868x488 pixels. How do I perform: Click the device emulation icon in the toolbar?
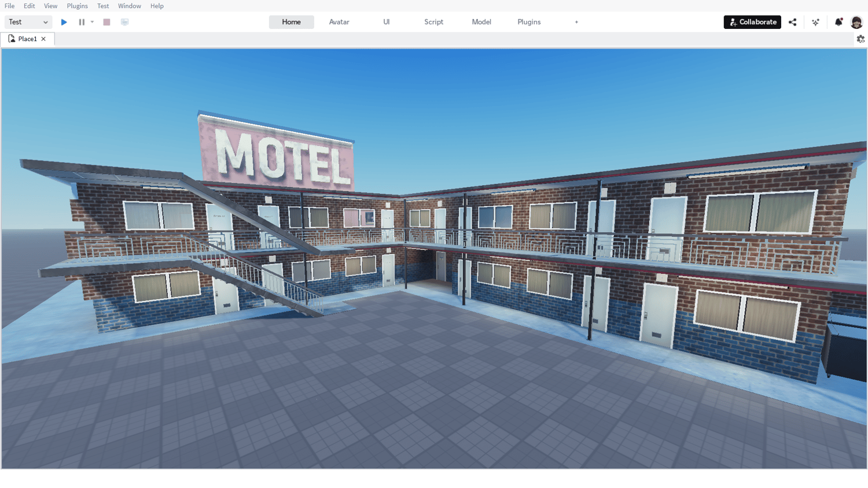[124, 21]
